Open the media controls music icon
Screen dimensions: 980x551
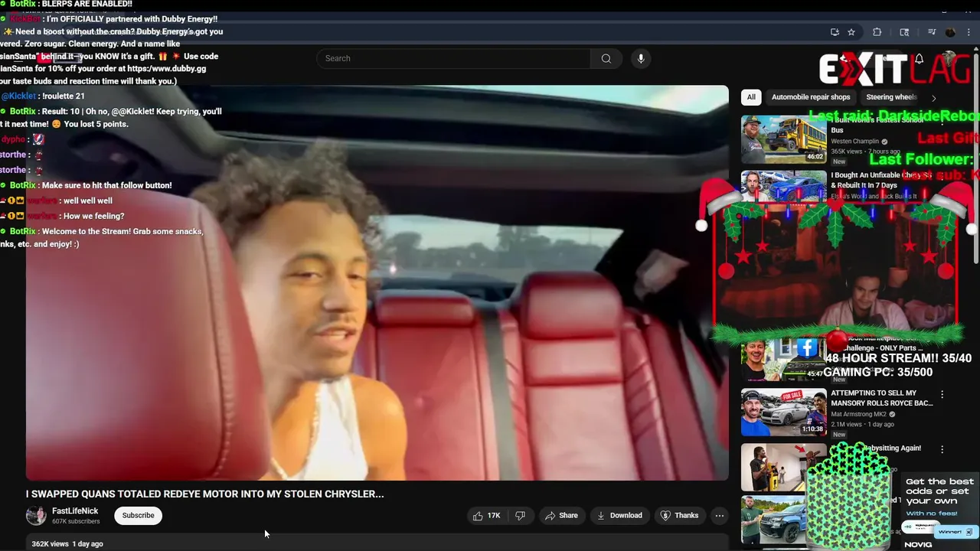(x=932, y=32)
